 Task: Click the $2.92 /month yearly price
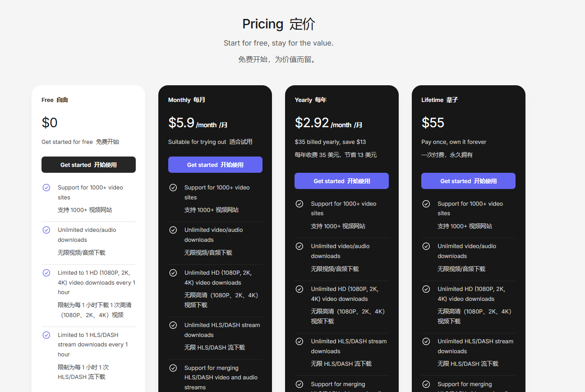pyautogui.click(x=328, y=123)
